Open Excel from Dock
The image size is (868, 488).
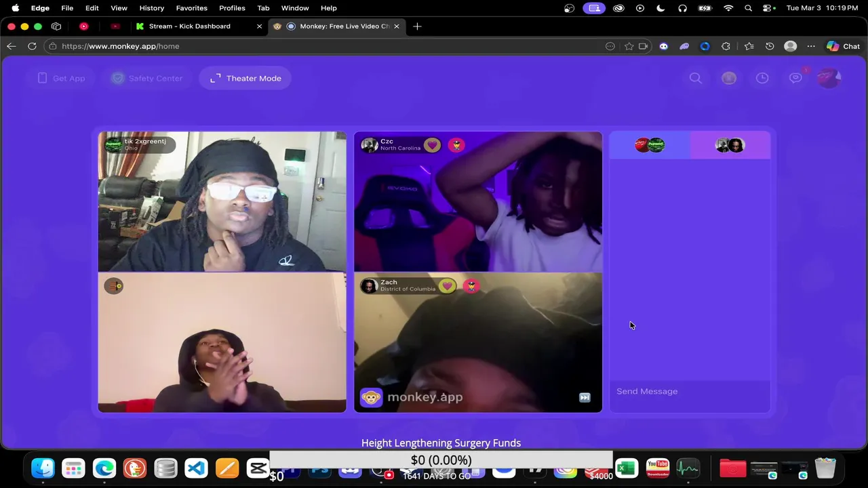tap(627, 468)
